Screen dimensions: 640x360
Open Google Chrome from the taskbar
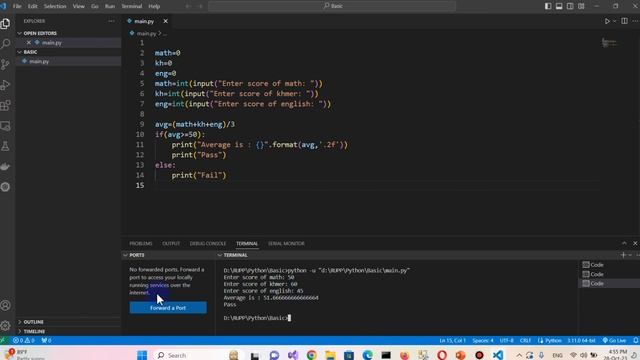coord(311,355)
